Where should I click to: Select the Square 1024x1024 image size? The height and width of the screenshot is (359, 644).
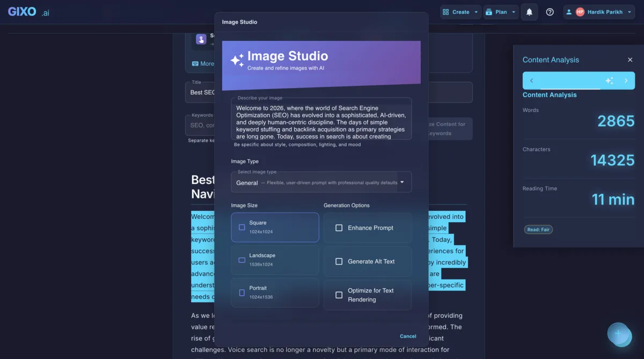tap(275, 228)
